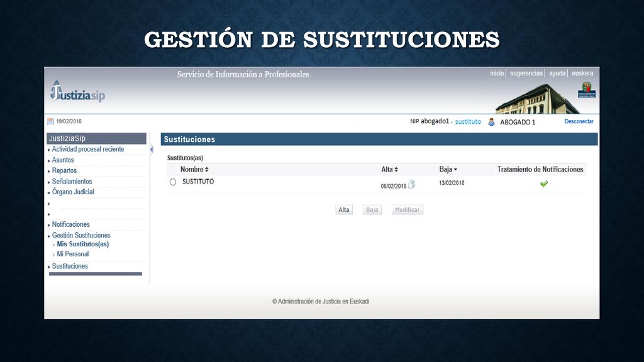This screenshot has width=644, height=362.
Task: Click the user avatar icon beside ABOGADO 1
Action: 491,122
